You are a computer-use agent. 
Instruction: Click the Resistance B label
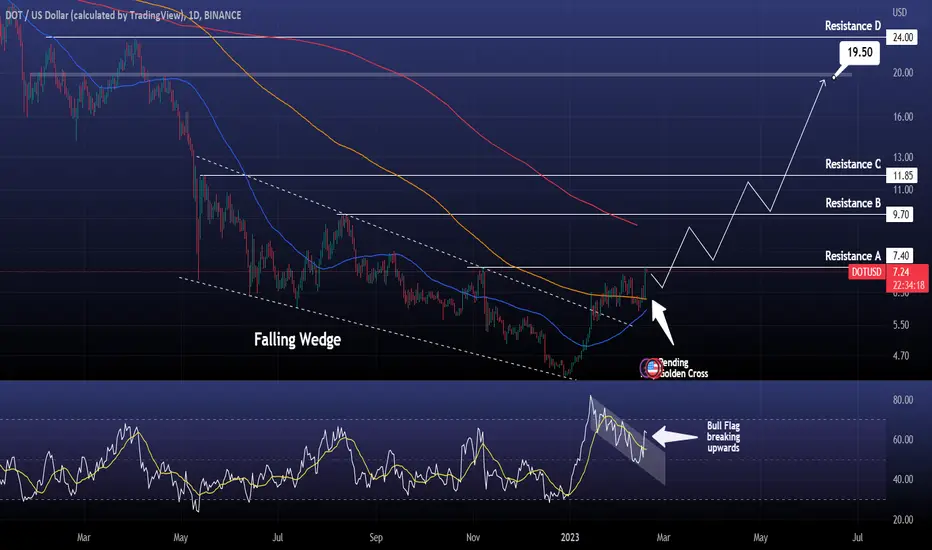[852, 203]
